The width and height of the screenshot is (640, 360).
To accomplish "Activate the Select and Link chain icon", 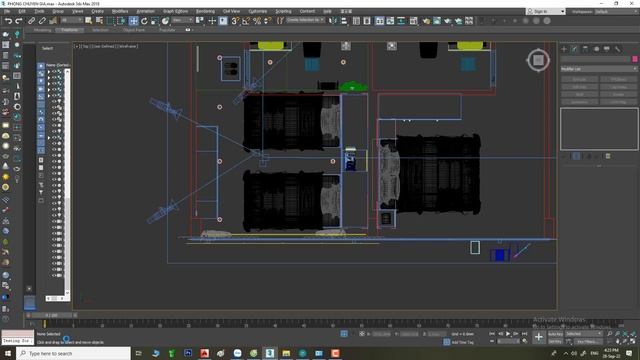I will (x=31, y=21).
